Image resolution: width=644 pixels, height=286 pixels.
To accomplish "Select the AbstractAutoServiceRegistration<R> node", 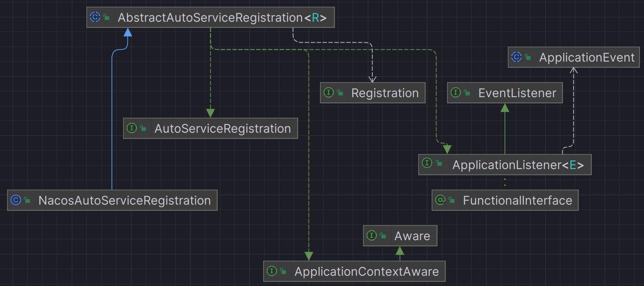I will 210,17.
